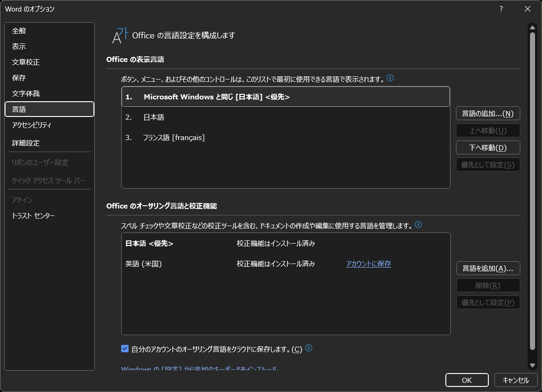Select 日本語 <優先> authoring language row
This screenshot has height=392, width=542.
(x=286, y=244)
